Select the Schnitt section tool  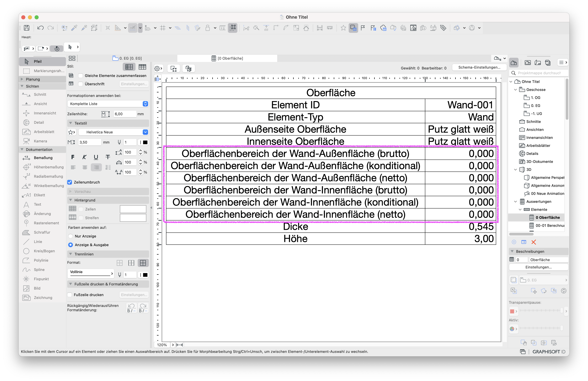click(42, 94)
